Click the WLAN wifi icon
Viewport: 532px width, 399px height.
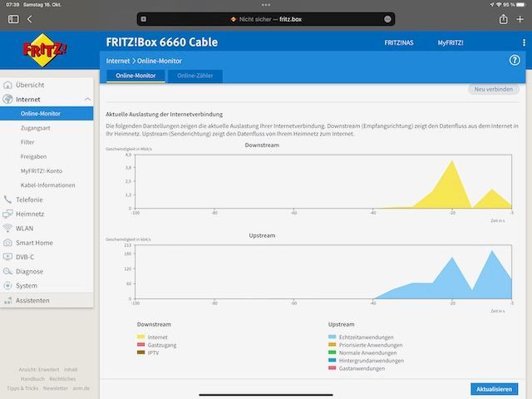point(7,228)
